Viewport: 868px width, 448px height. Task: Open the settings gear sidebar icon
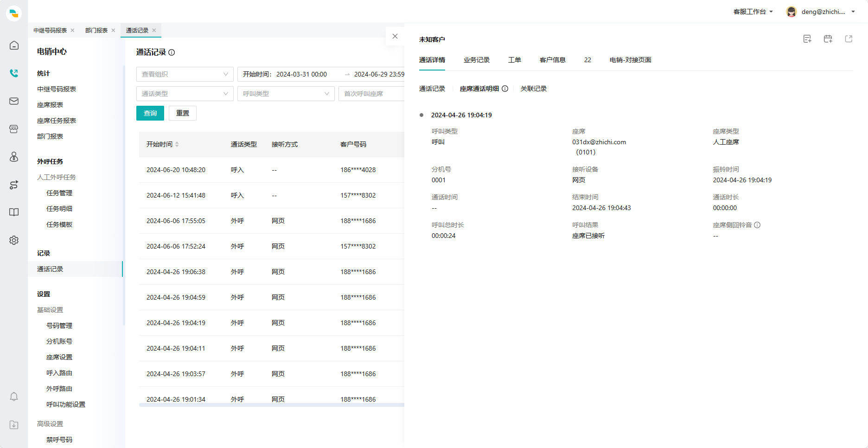click(14, 240)
